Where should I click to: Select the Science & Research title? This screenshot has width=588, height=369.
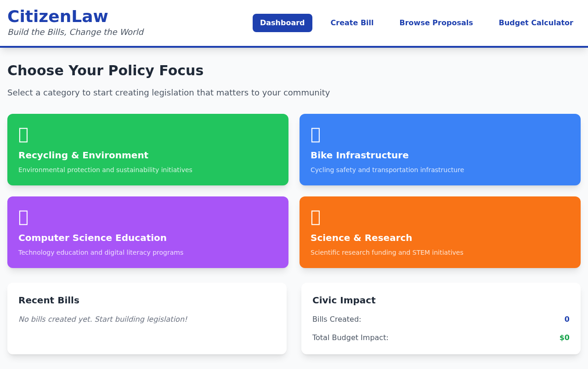tap(361, 238)
